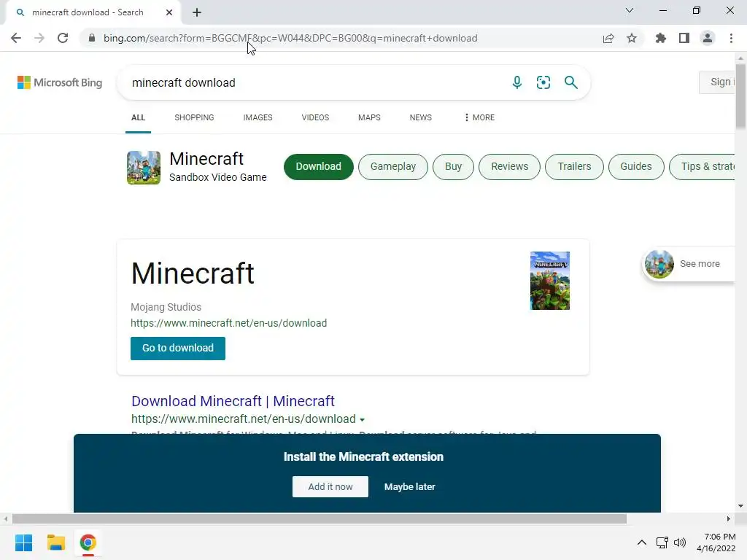
Task: Go back using the browser back arrow
Action: (x=16, y=38)
